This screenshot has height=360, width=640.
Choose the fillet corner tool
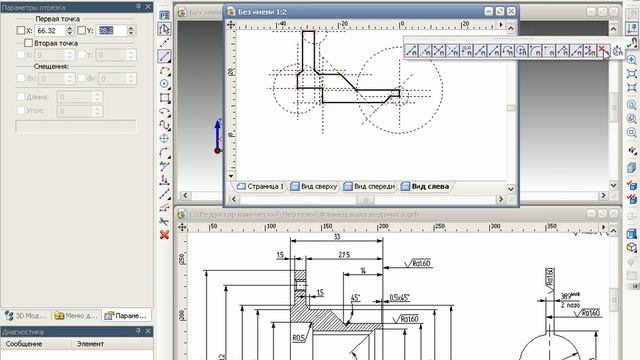(164, 153)
